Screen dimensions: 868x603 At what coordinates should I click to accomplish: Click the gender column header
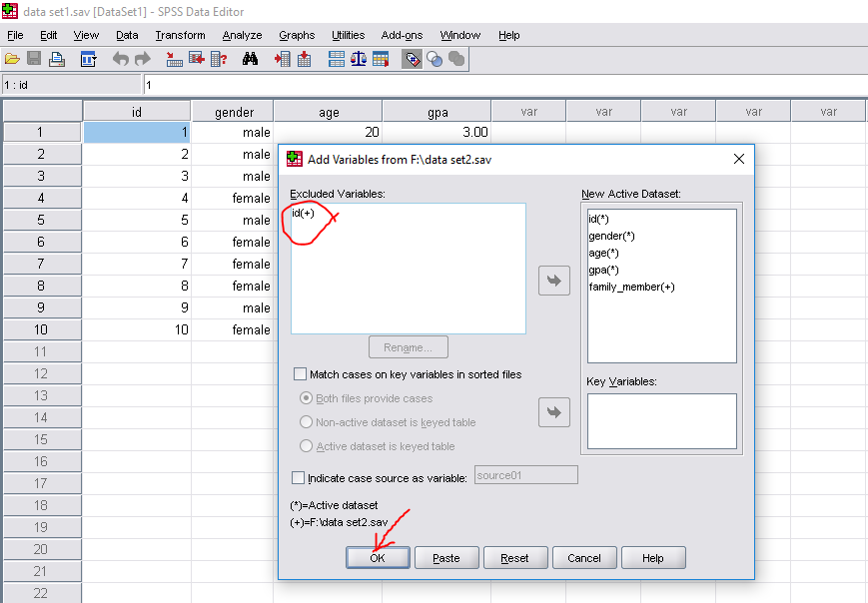coord(234,112)
